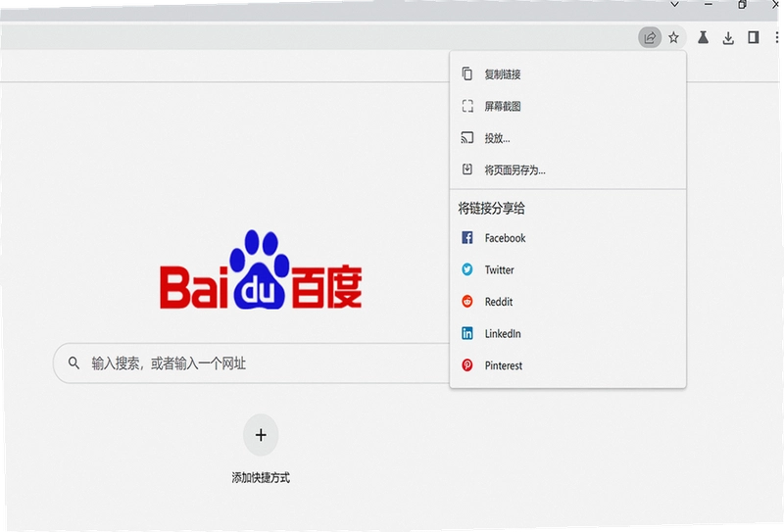Click the share page icon in toolbar
This screenshot has height=532, width=784.
(650, 37)
